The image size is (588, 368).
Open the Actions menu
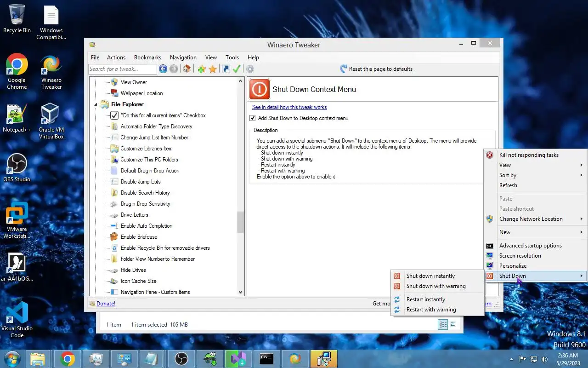click(116, 57)
